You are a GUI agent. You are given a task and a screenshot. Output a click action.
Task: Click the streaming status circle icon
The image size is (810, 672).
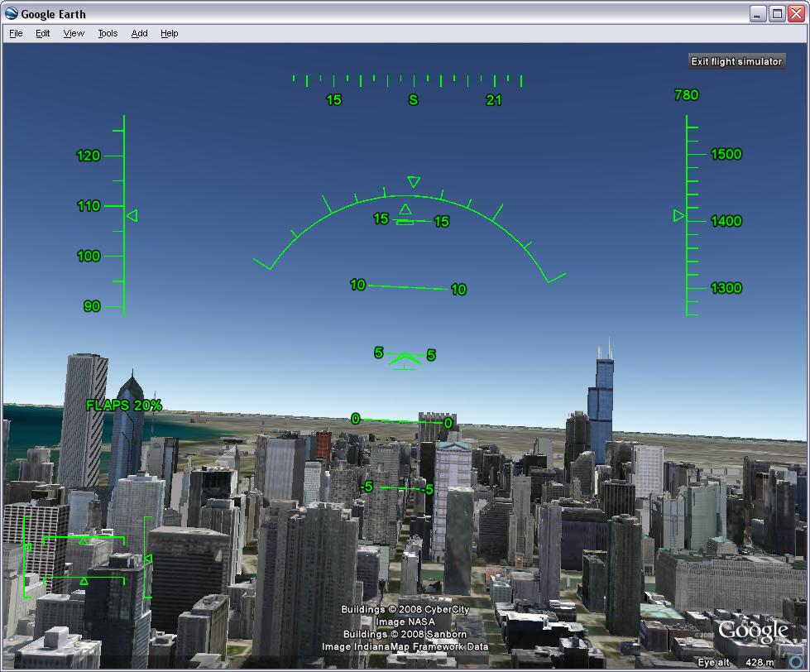pyautogui.click(x=796, y=662)
